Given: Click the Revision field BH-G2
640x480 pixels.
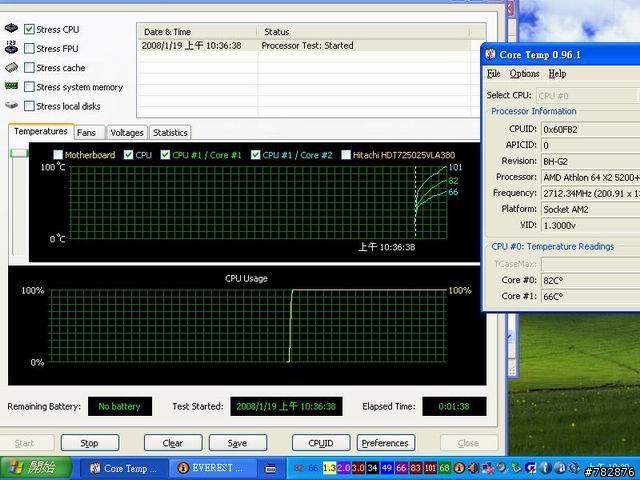Looking at the screenshot, I should (590, 161).
